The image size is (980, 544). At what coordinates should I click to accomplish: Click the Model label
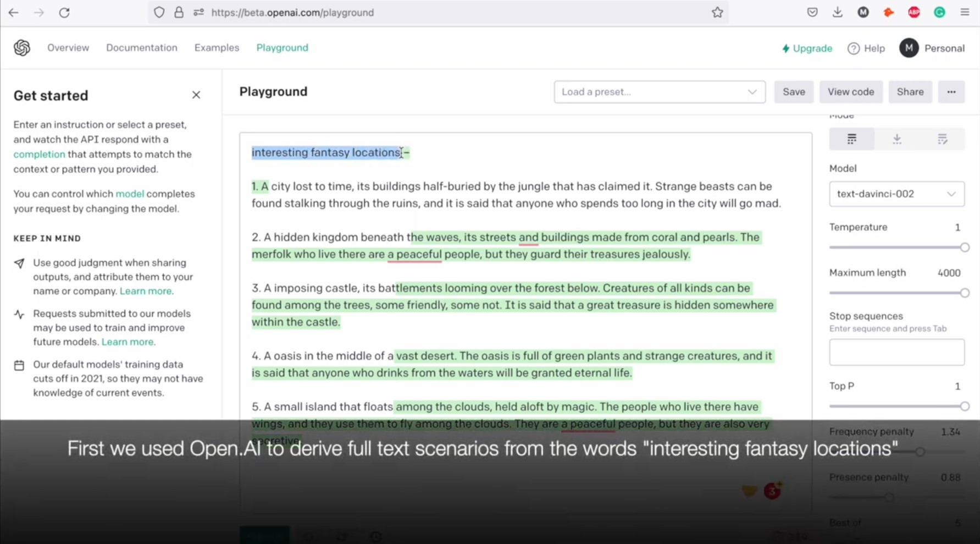pyautogui.click(x=843, y=169)
